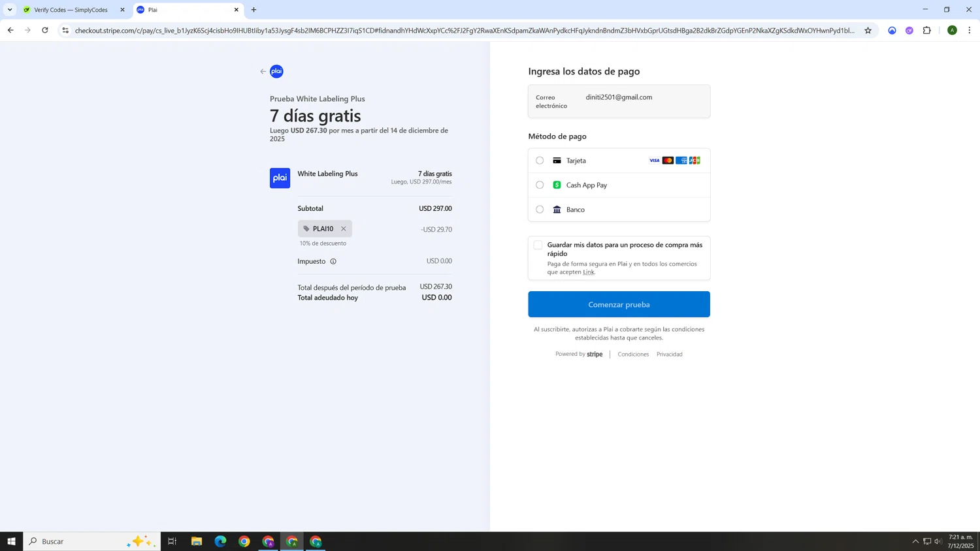
Task: Choose the Banco payment option
Action: coord(540,210)
